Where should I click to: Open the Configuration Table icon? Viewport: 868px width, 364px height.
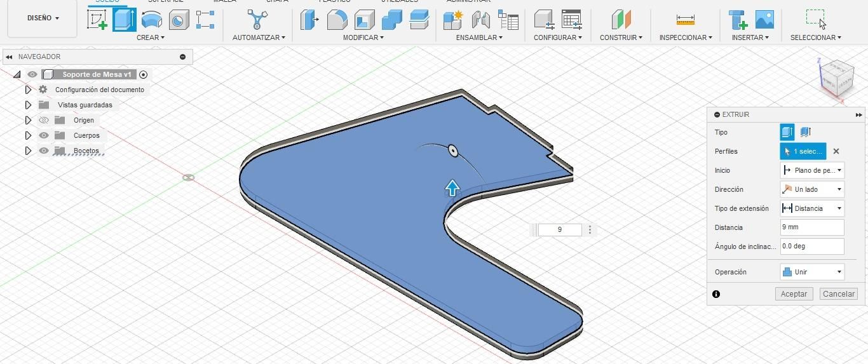[572, 20]
